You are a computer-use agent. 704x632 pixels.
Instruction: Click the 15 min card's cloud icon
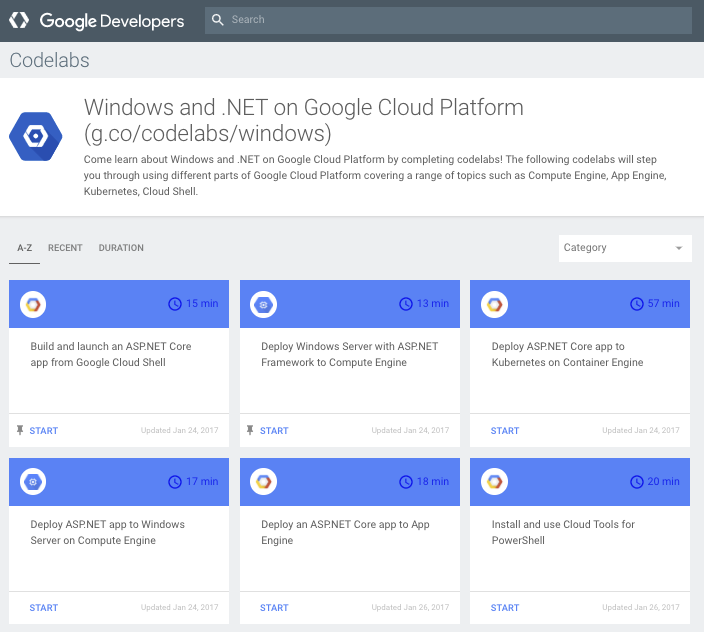(x=33, y=304)
